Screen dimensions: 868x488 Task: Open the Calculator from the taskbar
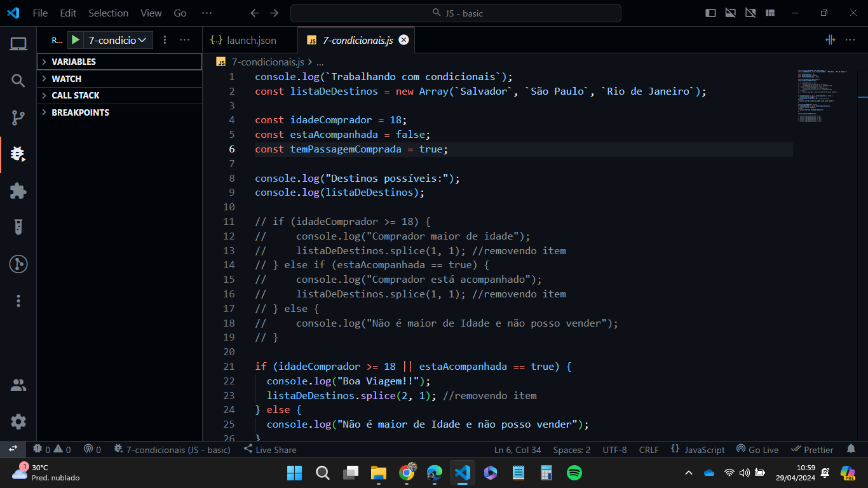(546, 473)
